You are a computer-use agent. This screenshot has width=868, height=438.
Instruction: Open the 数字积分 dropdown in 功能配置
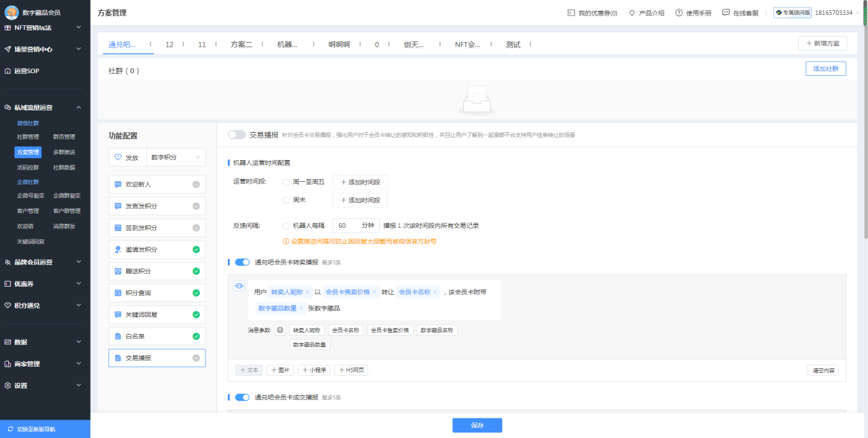[x=175, y=157]
